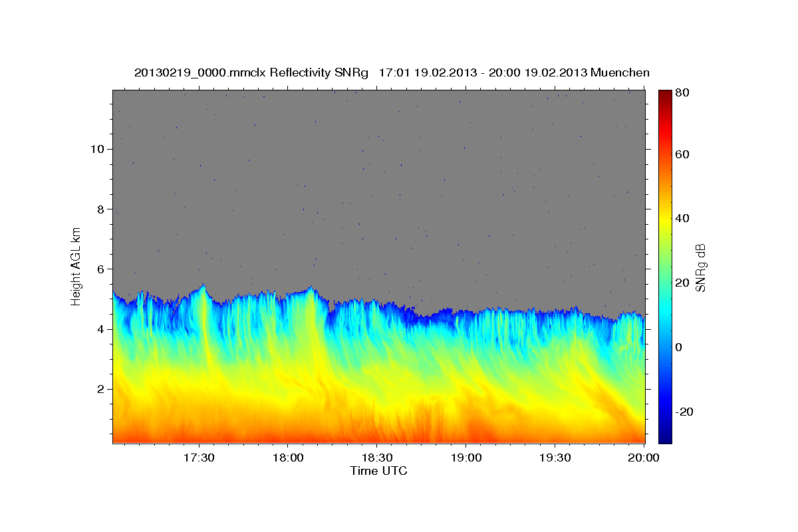The height and width of the screenshot is (532, 798).
Task: Click the colorbar value 60
Action: click(681, 154)
